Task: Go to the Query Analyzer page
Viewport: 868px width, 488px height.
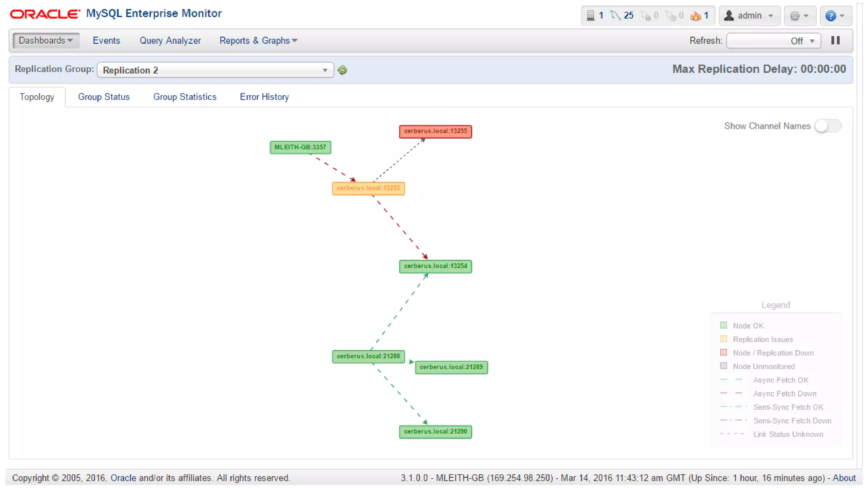Action: point(170,40)
